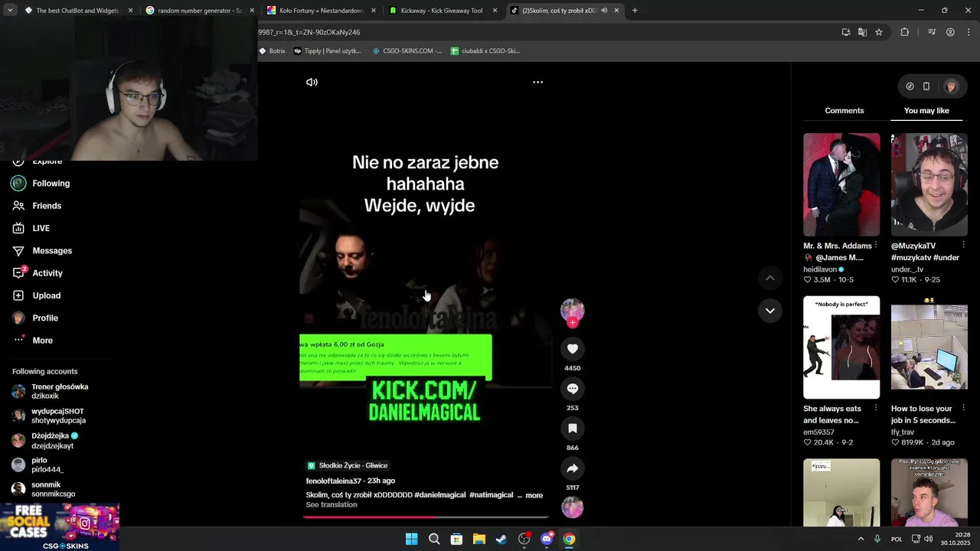980x551 pixels.
Task: Open the three-dot video options menu
Action: (x=537, y=82)
